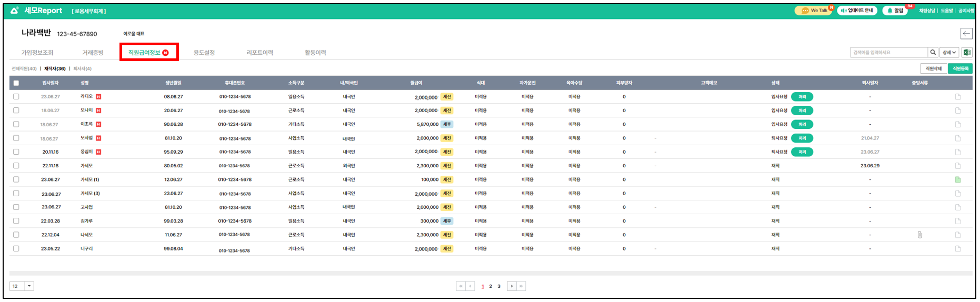Click the search magnifier icon
The height and width of the screenshot is (302, 980).
pyautogui.click(x=933, y=53)
